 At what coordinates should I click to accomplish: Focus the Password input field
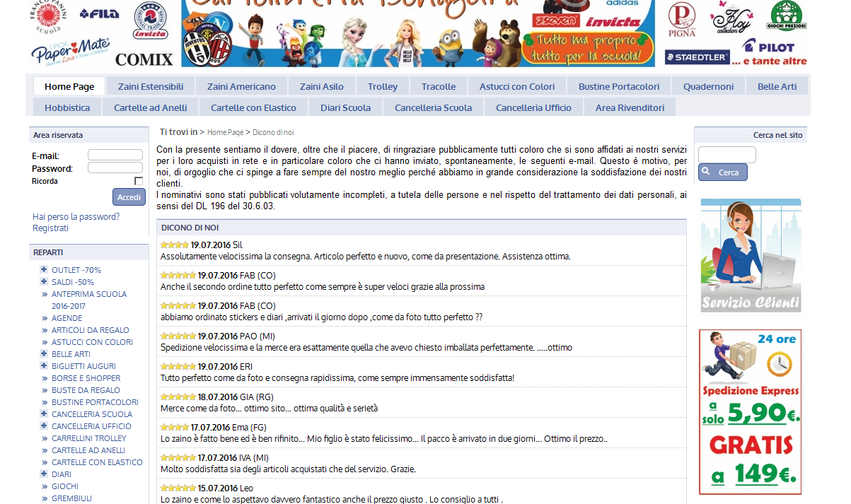click(x=115, y=168)
